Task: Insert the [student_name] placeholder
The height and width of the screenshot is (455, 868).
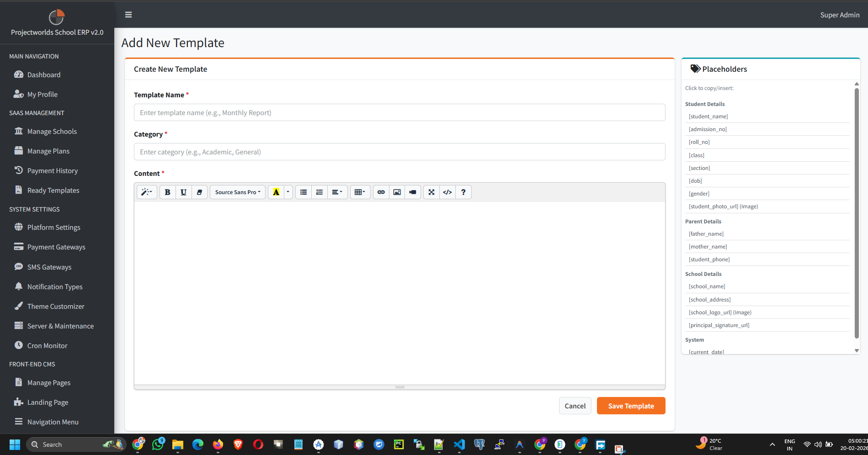Action: click(x=708, y=116)
